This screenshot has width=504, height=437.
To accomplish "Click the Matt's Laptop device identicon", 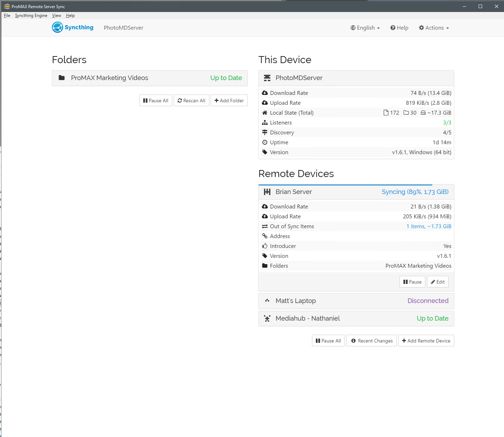I will (x=267, y=301).
